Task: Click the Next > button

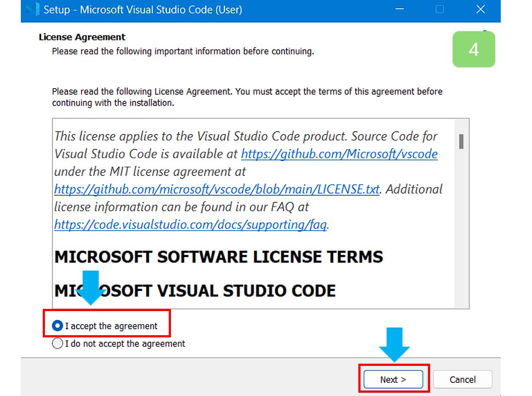Action: (x=393, y=380)
